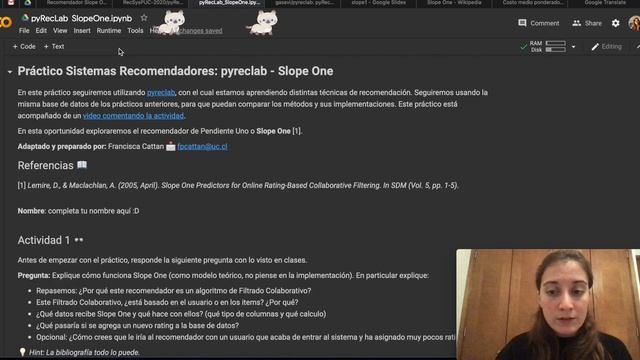Follow the pyreclab hyperlink

pos(161,93)
